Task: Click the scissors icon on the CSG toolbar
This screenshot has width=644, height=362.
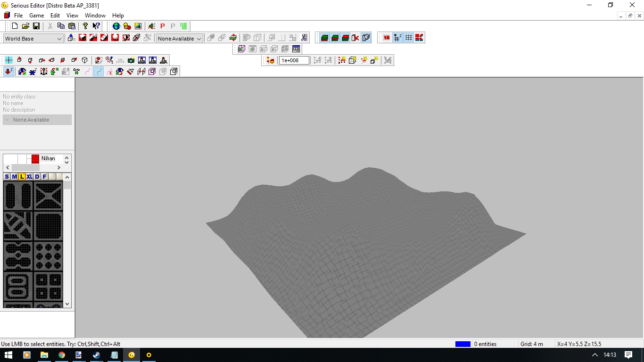Action: coord(304,38)
